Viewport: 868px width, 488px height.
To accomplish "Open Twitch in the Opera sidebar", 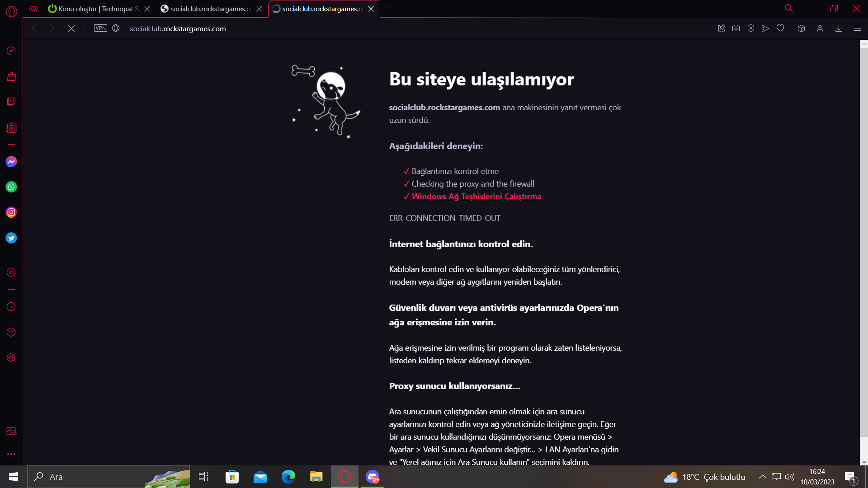I will click(11, 102).
